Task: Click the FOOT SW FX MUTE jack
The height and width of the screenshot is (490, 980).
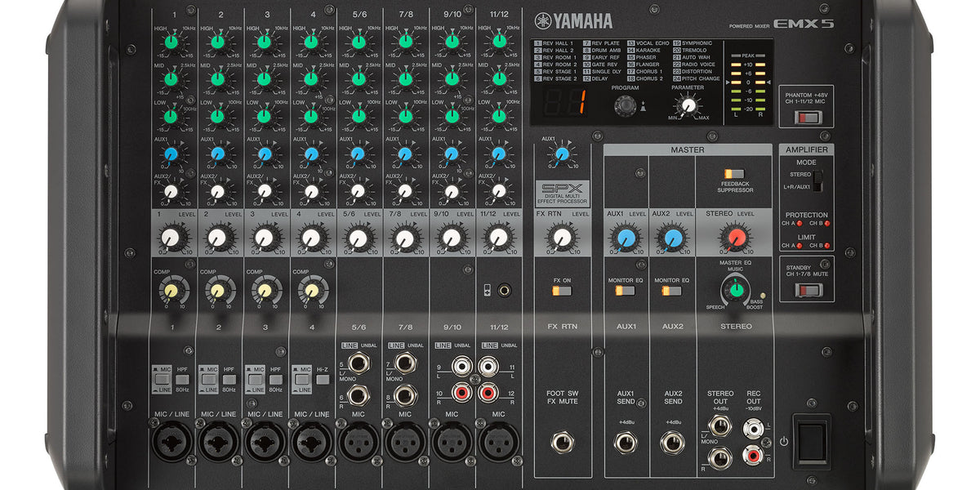Action: pos(561,443)
